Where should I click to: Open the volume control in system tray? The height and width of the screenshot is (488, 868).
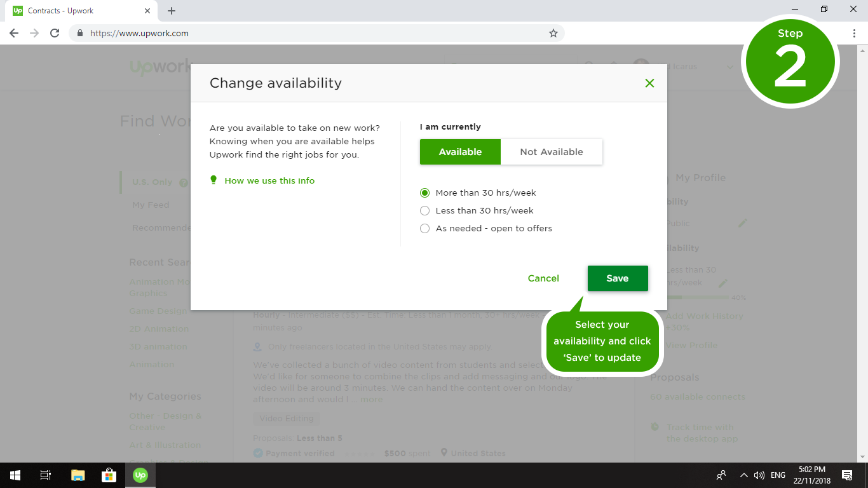coord(759,475)
